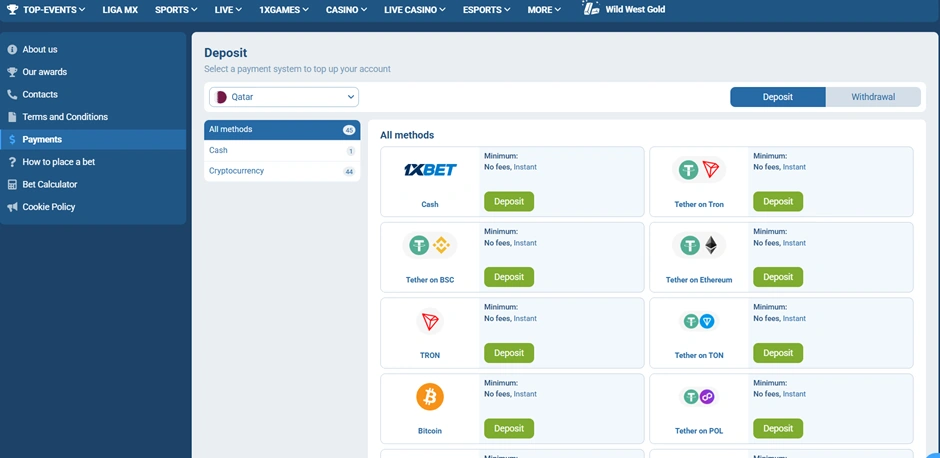The image size is (940, 458).
Task: Filter payment methods by Cash
Action: pyautogui.click(x=282, y=150)
